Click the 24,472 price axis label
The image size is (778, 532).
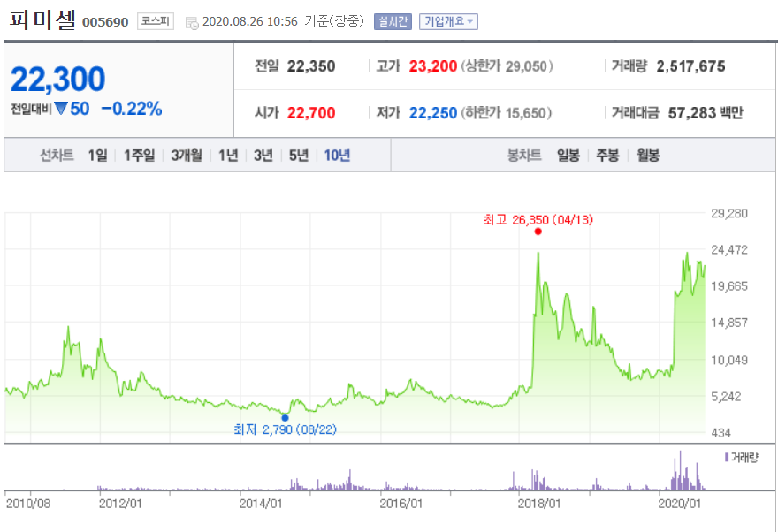click(728, 250)
